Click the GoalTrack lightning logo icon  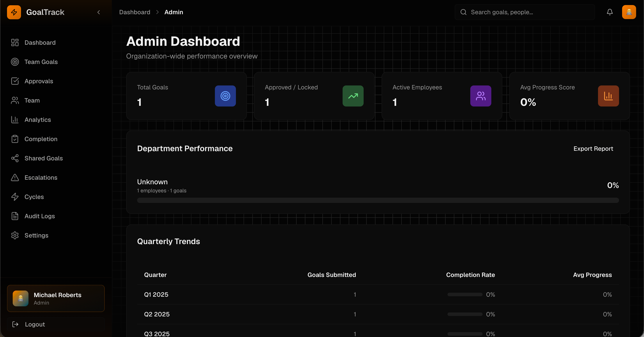[x=14, y=12]
